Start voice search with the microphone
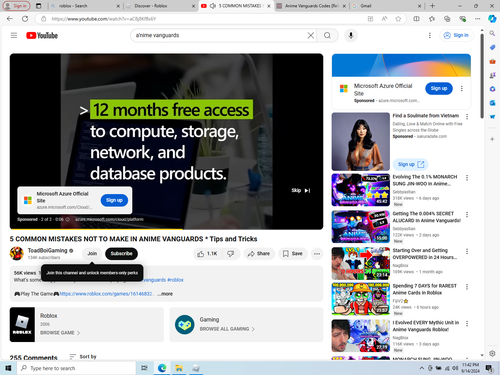 click(351, 35)
